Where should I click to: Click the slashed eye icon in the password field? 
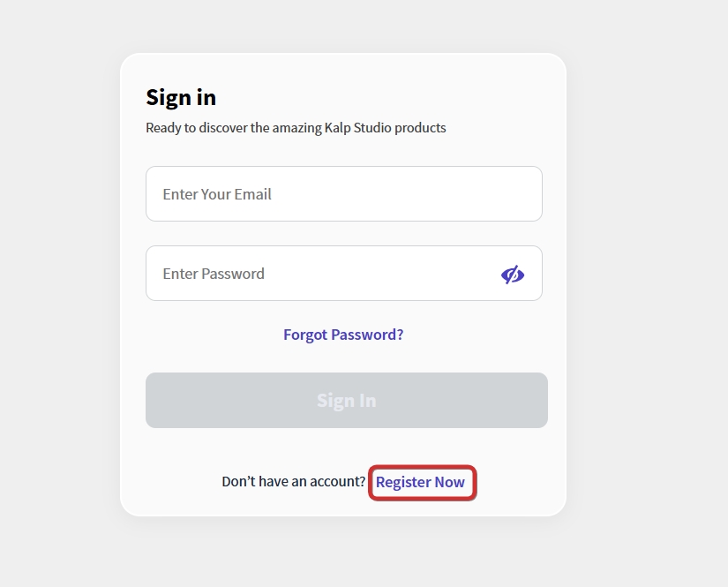coord(513,275)
